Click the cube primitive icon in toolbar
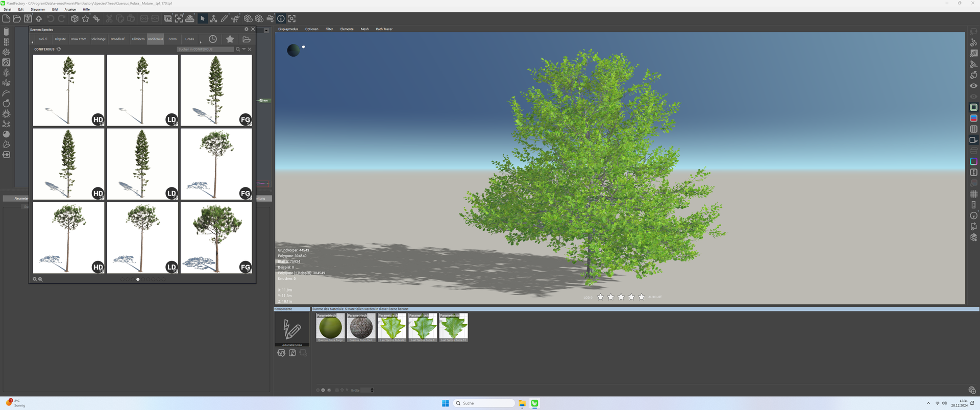This screenshot has height=410, width=980. tap(75, 18)
